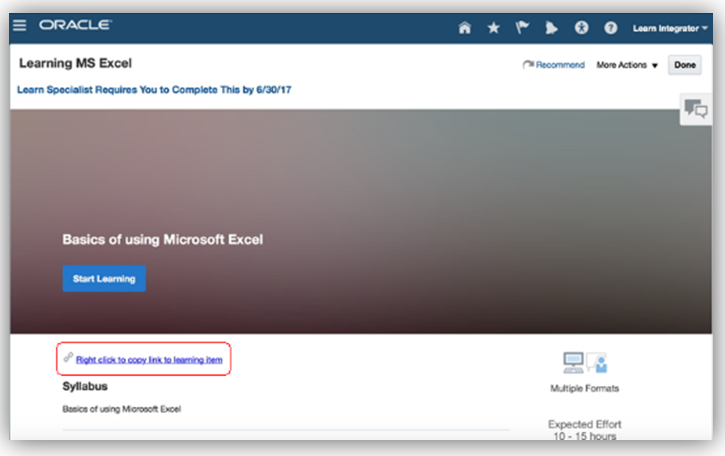Click the Multiple Formats label
725x456 pixels.
[x=584, y=388]
